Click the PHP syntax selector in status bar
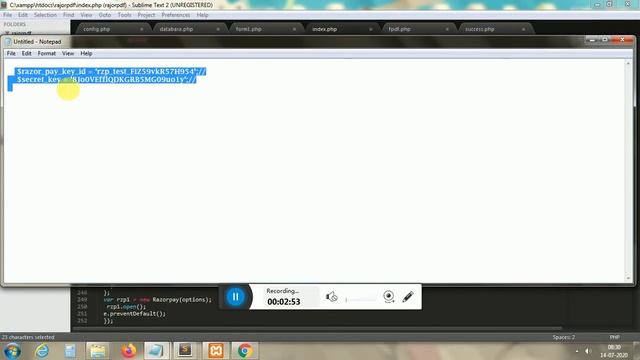The height and width of the screenshot is (360, 640). point(614,337)
